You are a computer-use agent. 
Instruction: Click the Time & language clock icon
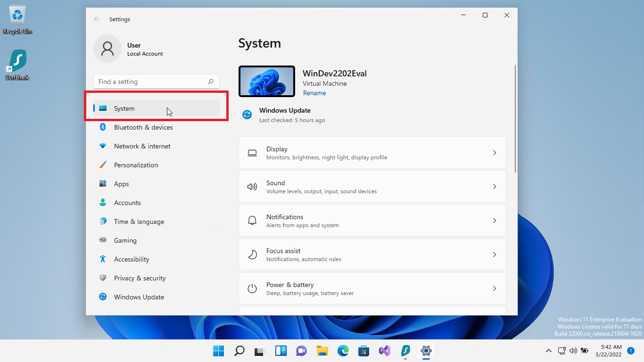[103, 221]
